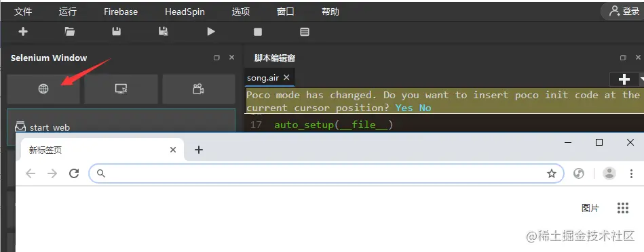This screenshot has height=252, width=644.
Task: Close the browser window
Action: (630, 142)
